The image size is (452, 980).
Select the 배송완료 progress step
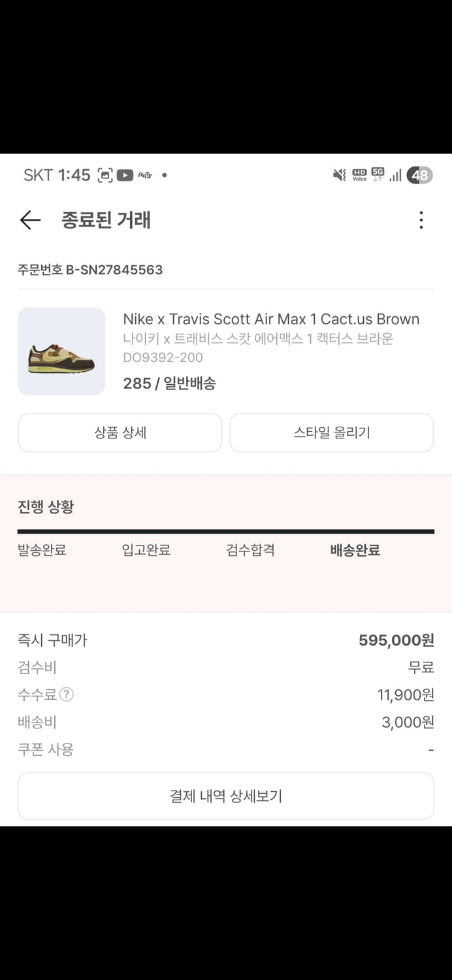[355, 551]
